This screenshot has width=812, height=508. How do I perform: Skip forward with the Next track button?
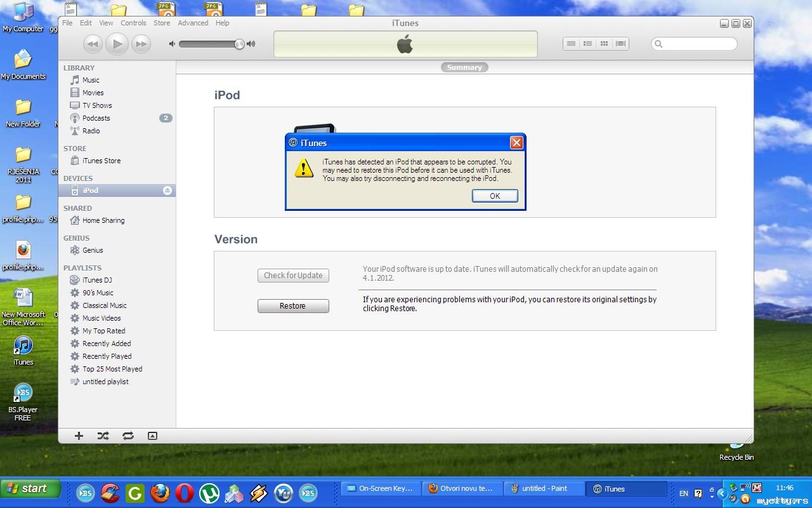tap(141, 44)
